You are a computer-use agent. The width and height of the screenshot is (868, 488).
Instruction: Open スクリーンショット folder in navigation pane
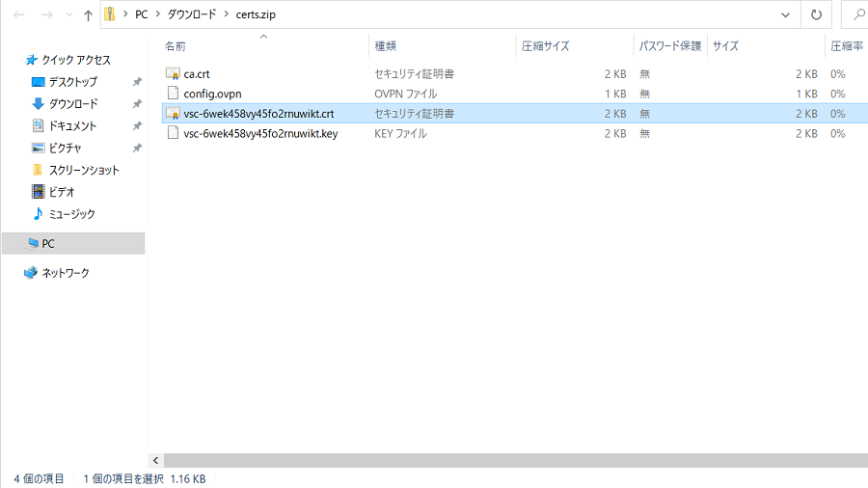[x=84, y=171]
